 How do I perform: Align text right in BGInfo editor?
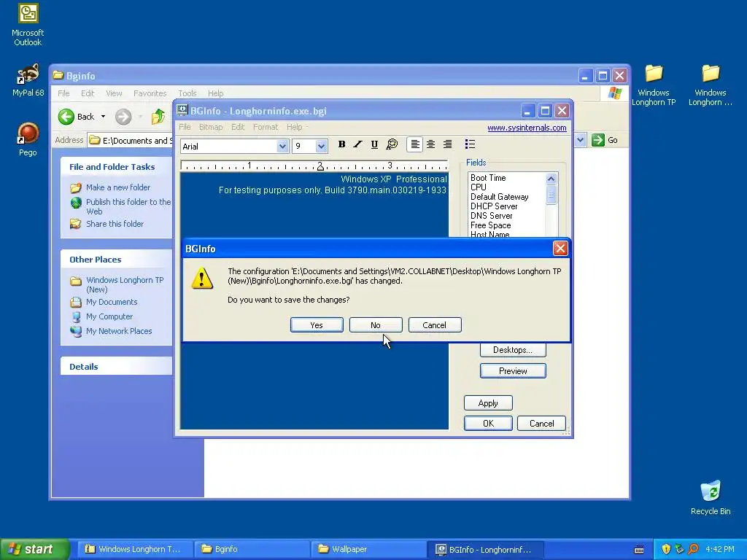(x=447, y=144)
